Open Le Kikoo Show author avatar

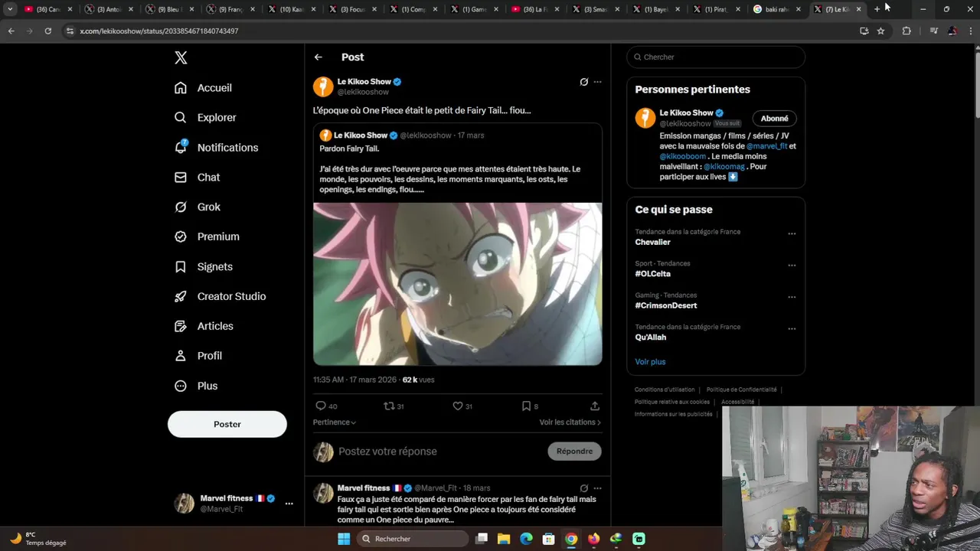[323, 86]
